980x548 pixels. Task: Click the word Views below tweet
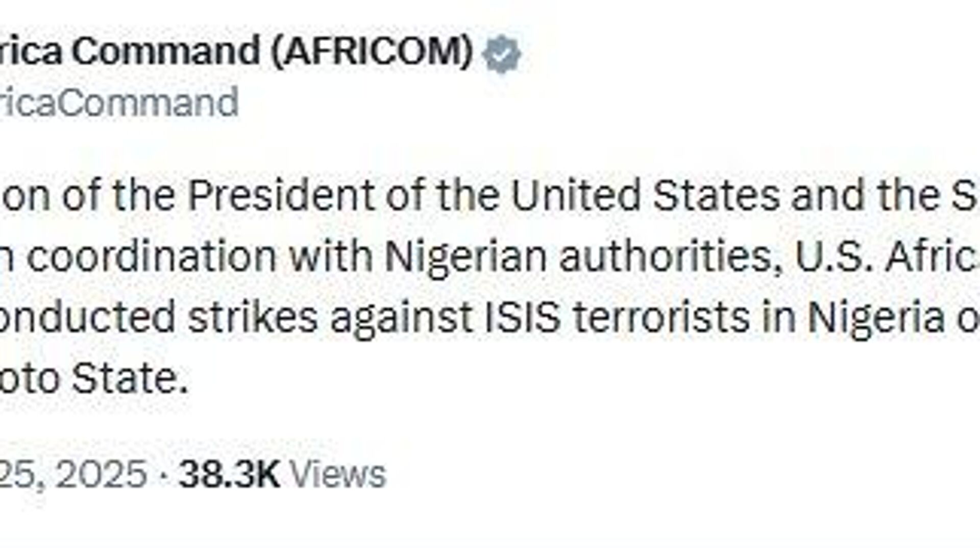338,474
